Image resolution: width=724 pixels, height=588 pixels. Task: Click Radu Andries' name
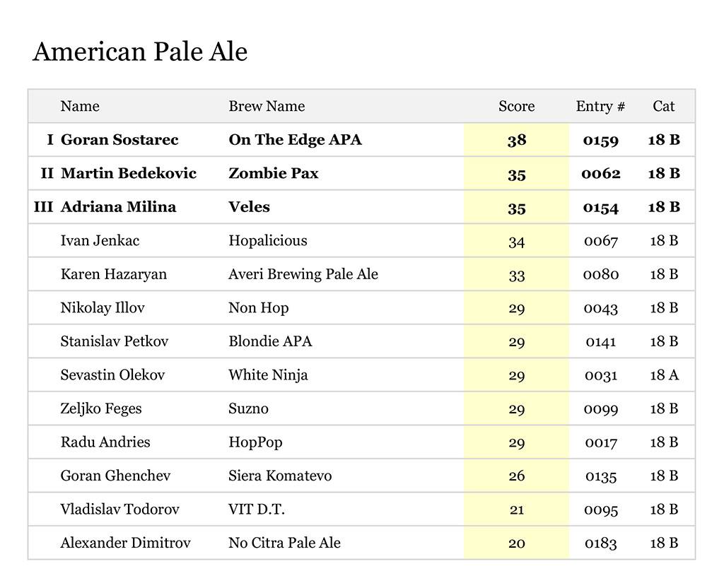[x=105, y=442]
